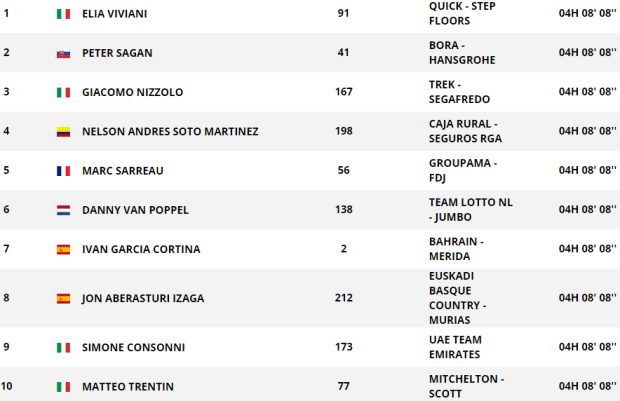The width and height of the screenshot is (620, 401).
Task: Open Peter Sagan's rider page
Action: tap(117, 53)
